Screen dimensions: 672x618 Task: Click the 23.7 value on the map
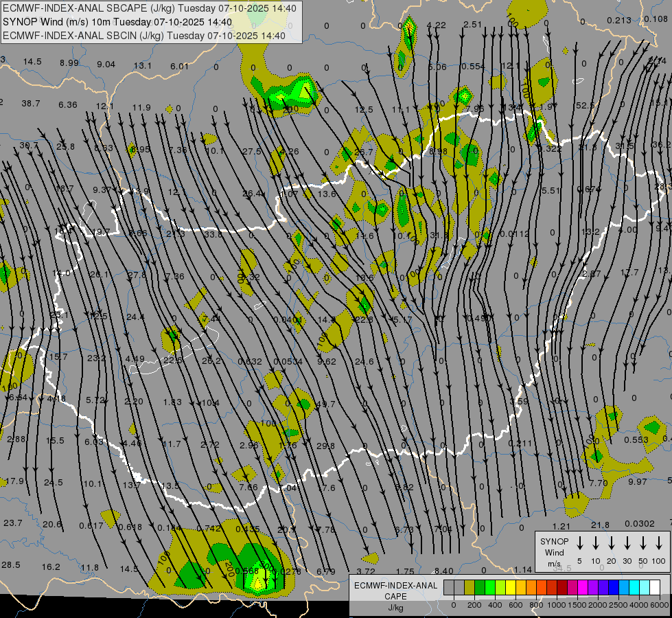[12, 523]
